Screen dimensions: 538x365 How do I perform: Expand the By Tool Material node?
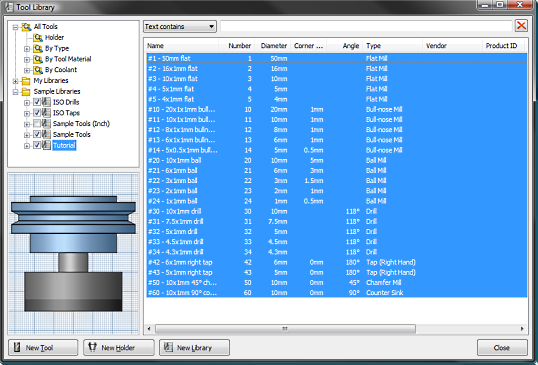tap(27, 60)
